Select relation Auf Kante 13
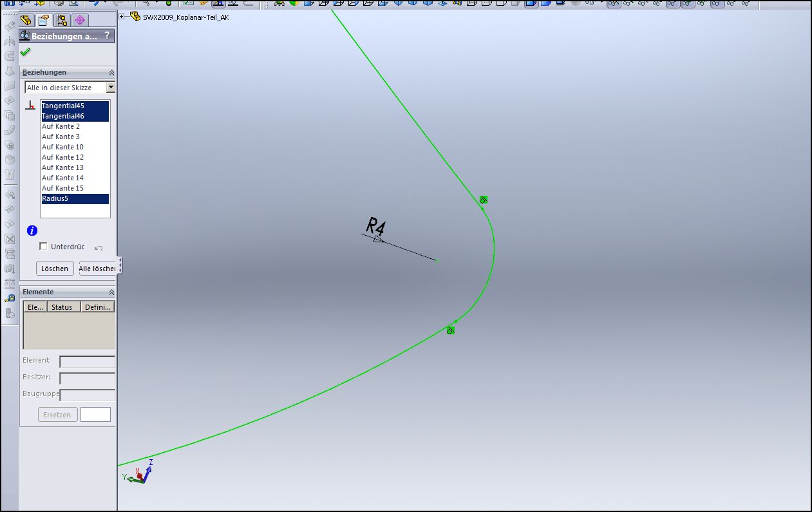This screenshot has height=512, width=812. click(x=75, y=167)
